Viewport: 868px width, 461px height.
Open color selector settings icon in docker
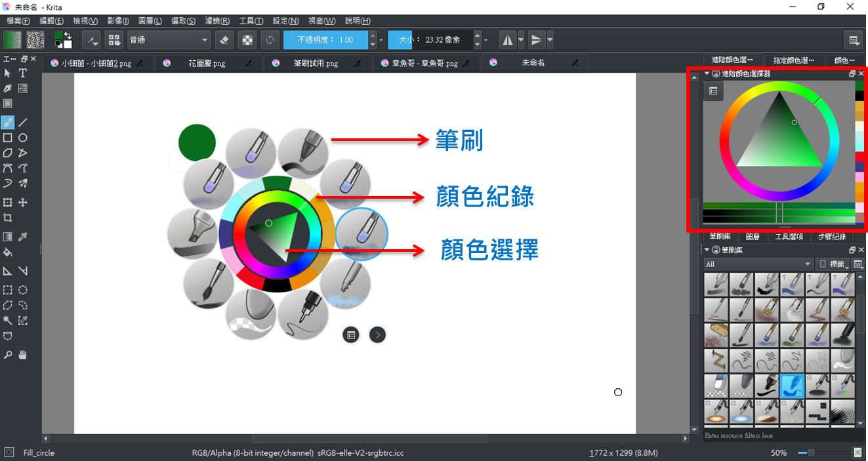tap(713, 92)
